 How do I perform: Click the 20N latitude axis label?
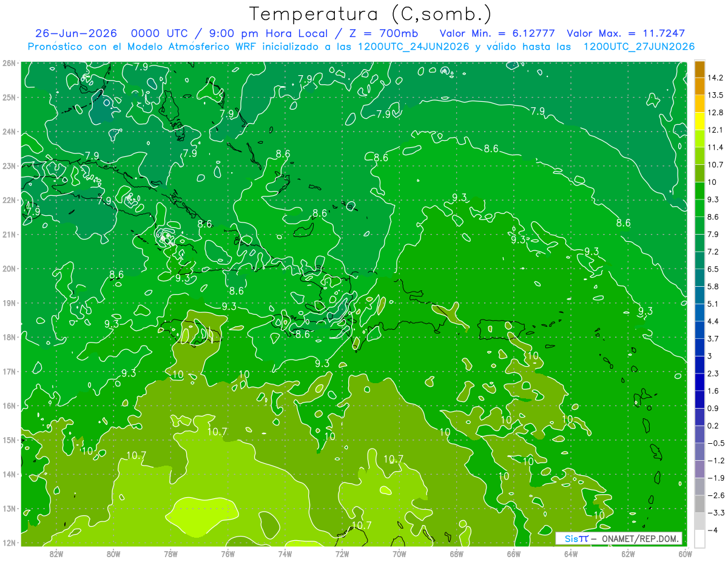[8, 269]
